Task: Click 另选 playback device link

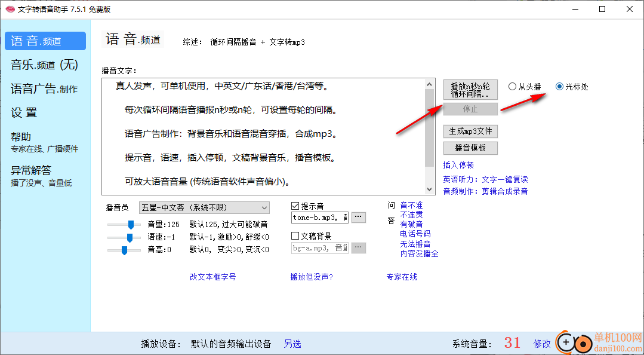Action: pos(292,344)
